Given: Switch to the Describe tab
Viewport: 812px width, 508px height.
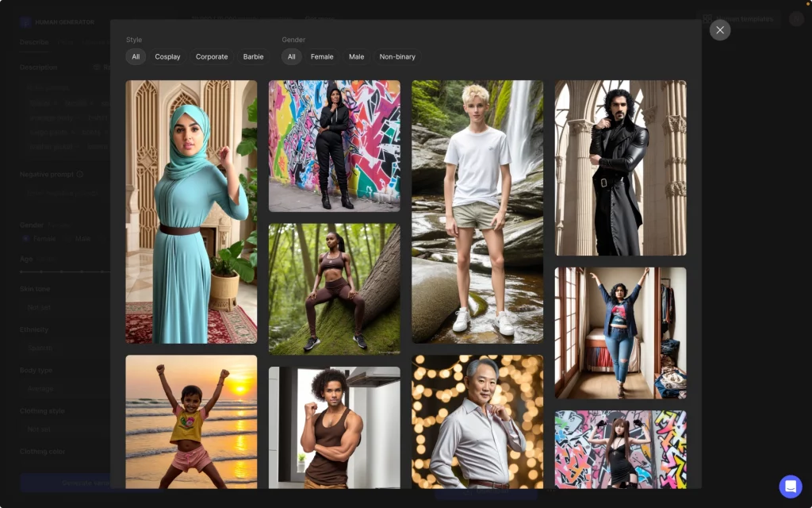Looking at the screenshot, I should [x=34, y=42].
